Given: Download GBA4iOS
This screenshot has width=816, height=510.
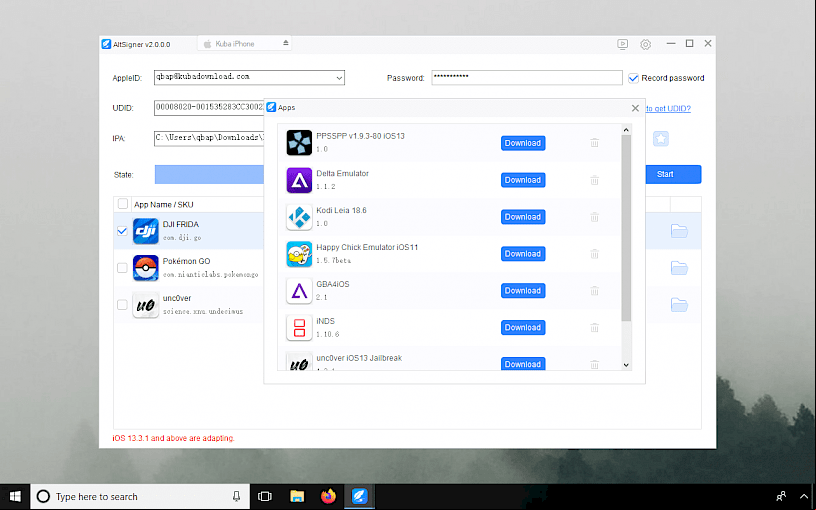Looking at the screenshot, I should (x=523, y=291).
